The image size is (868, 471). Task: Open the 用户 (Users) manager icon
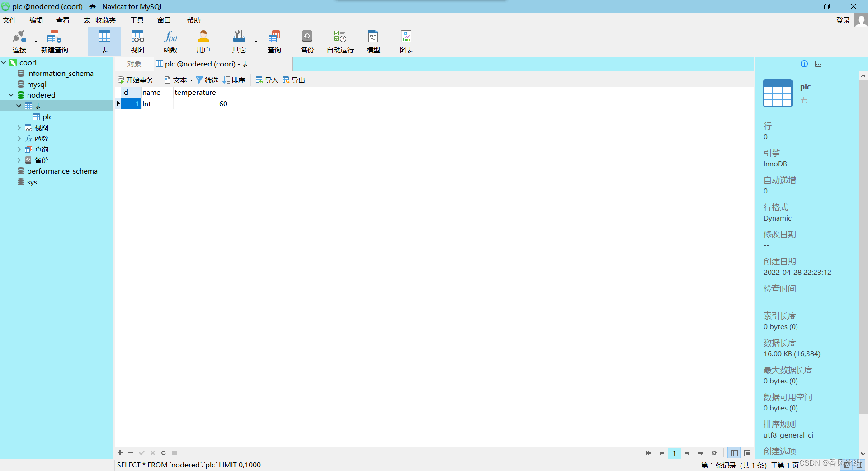203,41
